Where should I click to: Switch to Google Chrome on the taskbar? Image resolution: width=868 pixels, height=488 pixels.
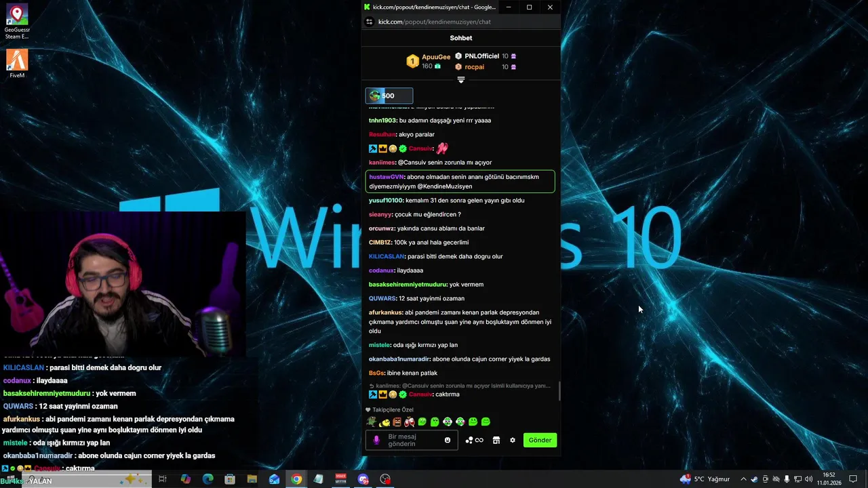coord(296,479)
